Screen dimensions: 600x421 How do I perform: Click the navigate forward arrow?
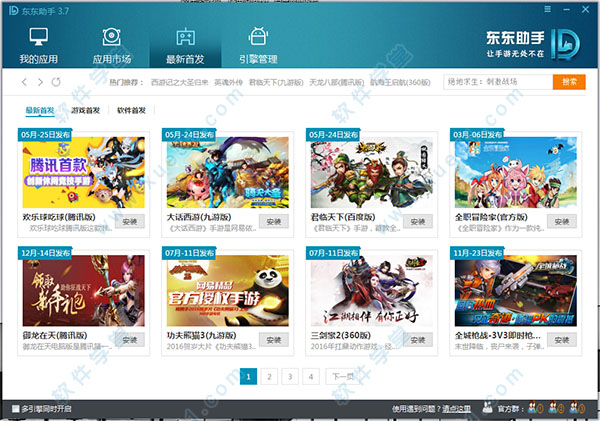pyautogui.click(x=40, y=82)
